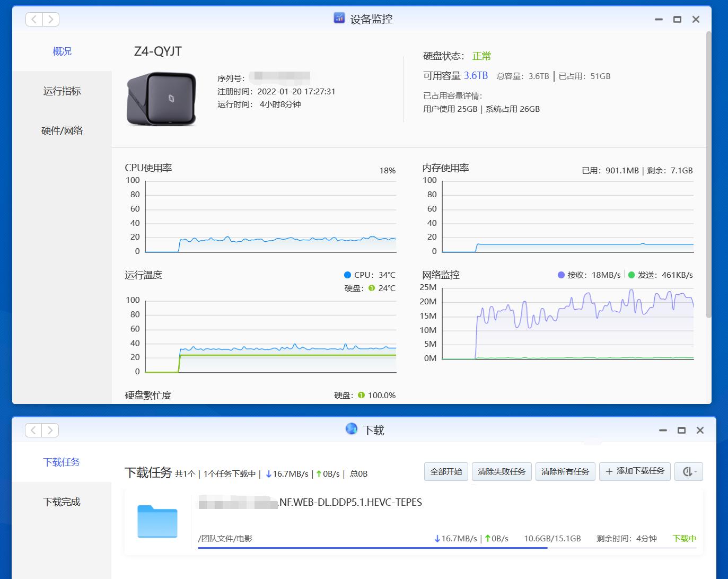
Task: Click the 添加下载任务 button
Action: [635, 471]
